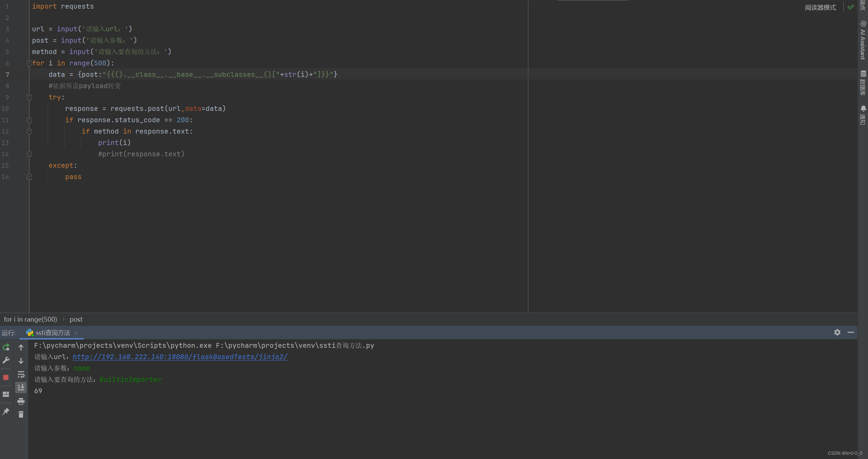The height and width of the screenshot is (459, 868).
Task: Jump down the stack trace with down arrow
Action: [x=21, y=361]
